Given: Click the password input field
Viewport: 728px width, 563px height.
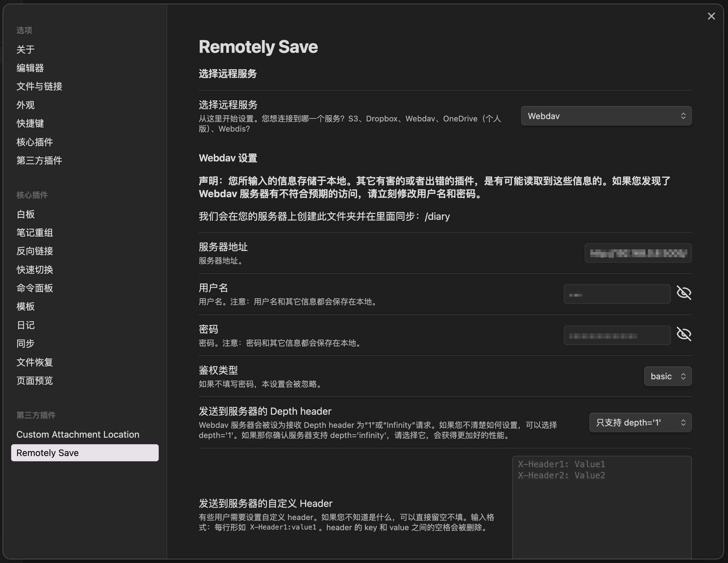Looking at the screenshot, I should coord(617,336).
